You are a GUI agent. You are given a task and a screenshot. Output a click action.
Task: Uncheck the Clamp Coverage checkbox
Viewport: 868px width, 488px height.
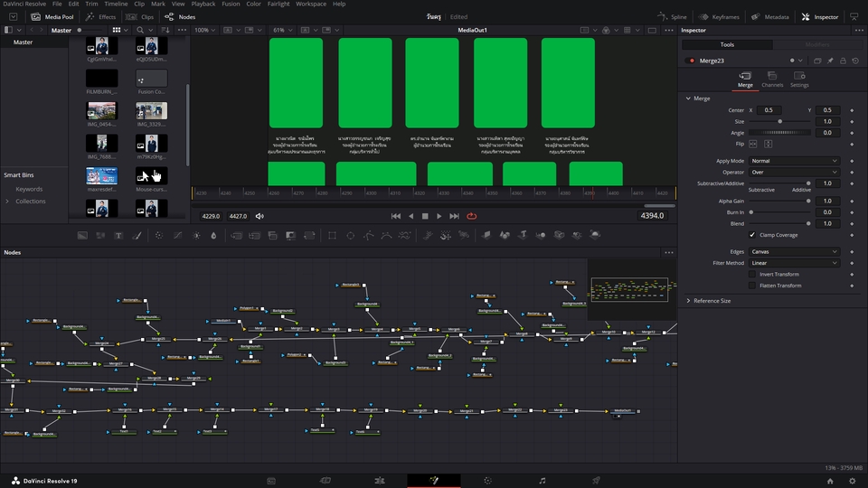tap(752, 235)
